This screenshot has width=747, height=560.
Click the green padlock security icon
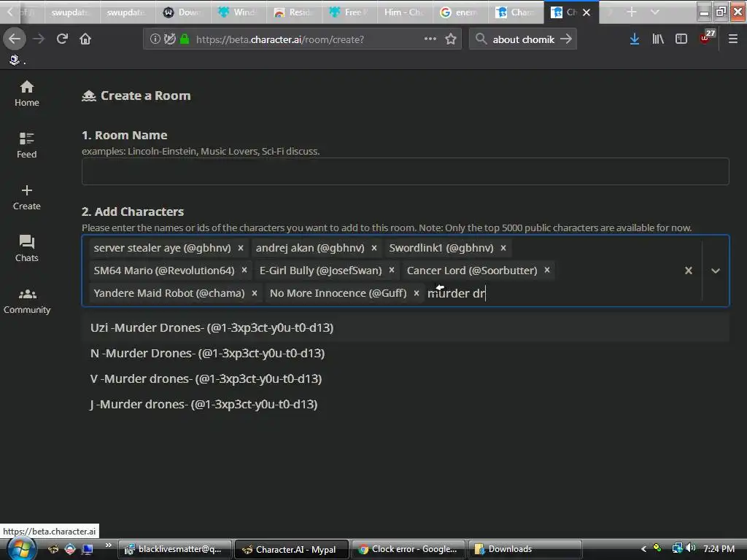185,39
